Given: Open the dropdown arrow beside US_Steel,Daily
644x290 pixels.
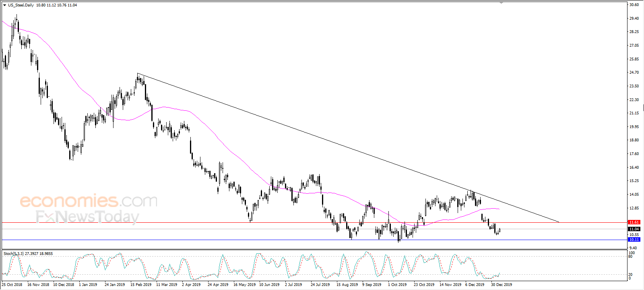Looking at the screenshot, I should pyautogui.click(x=4, y=5).
